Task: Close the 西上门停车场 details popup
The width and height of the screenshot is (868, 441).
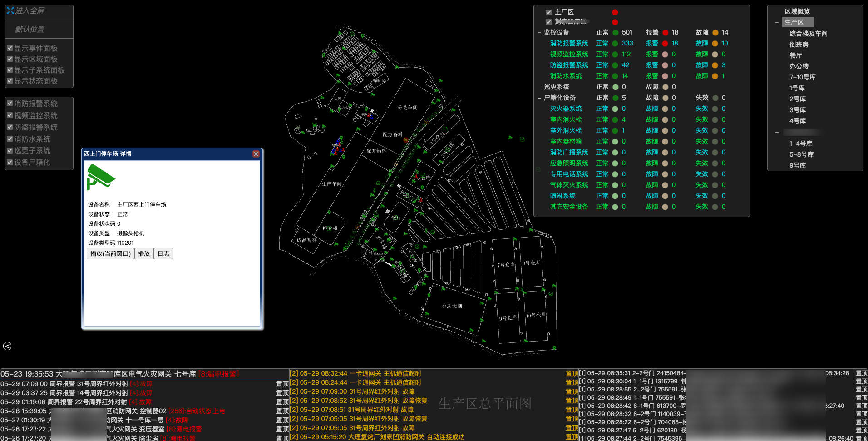Action: 256,154
